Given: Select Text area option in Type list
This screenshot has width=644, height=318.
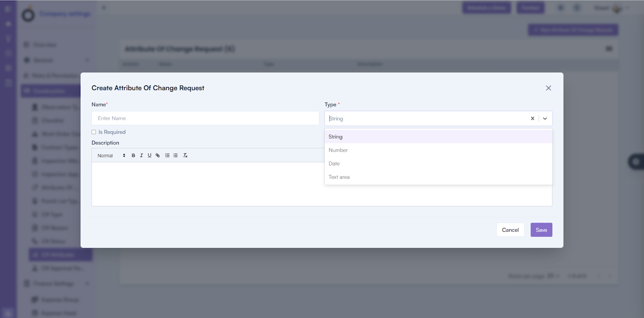Looking at the screenshot, I should tap(438, 177).
